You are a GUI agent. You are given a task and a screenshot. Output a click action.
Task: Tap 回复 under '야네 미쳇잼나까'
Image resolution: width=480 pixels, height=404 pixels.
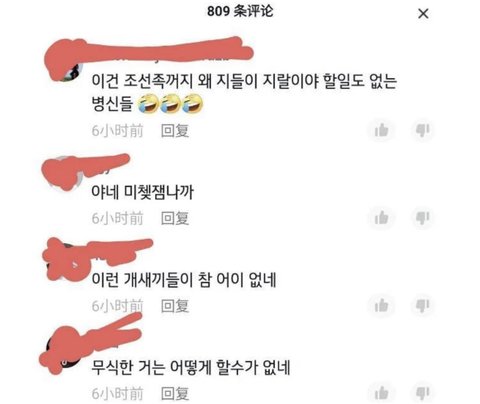click(x=175, y=218)
